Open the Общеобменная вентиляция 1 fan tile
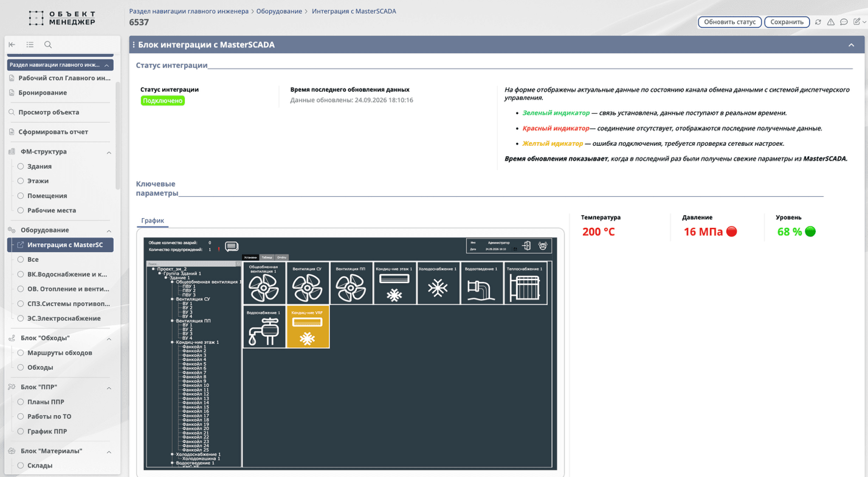868x477 pixels. tap(264, 283)
